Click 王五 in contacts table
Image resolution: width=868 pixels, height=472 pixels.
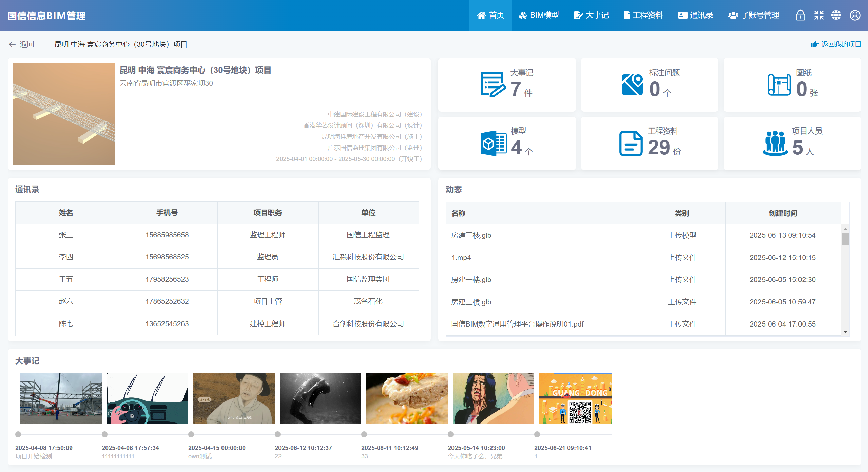66,279
